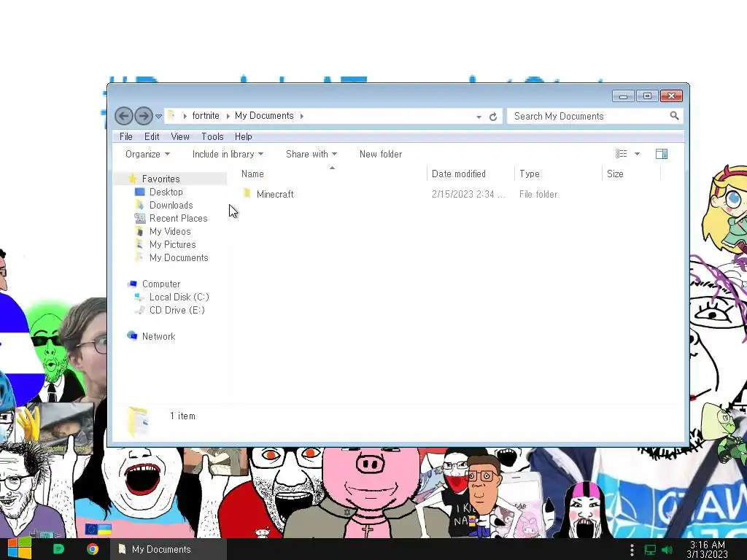Click the Recent Places icon
Viewport: 747px width, 560px height.
coord(139,218)
